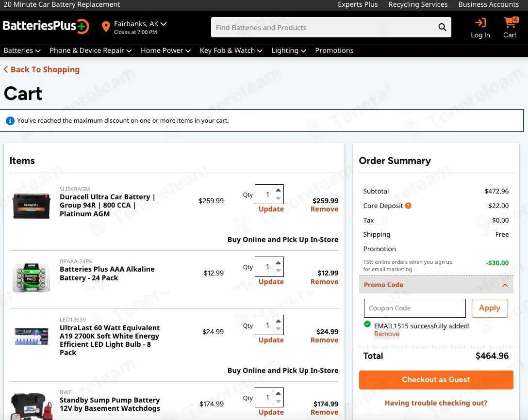
Task: Remove the EMAIL1515 promo code
Action: click(x=387, y=334)
